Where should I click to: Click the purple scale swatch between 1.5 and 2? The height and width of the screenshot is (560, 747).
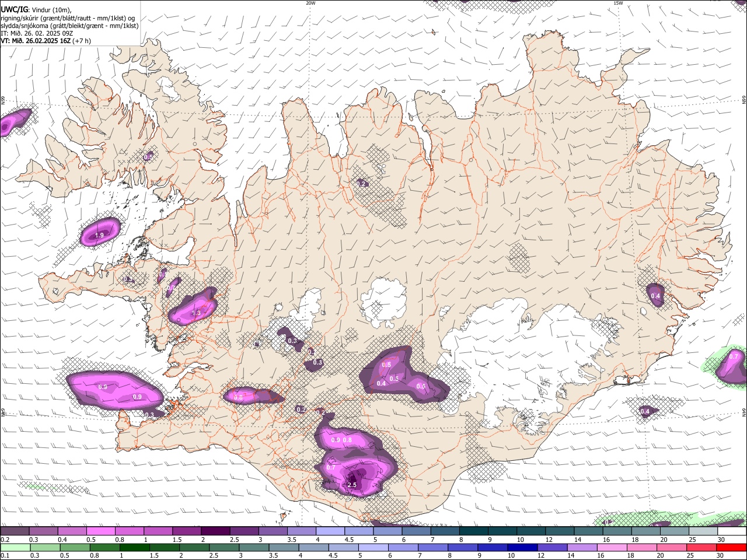[187, 531]
